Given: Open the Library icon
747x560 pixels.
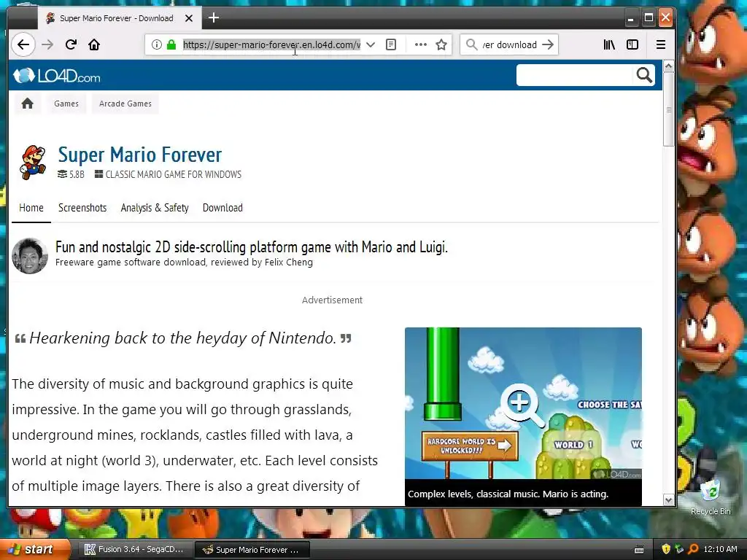Looking at the screenshot, I should (609, 44).
